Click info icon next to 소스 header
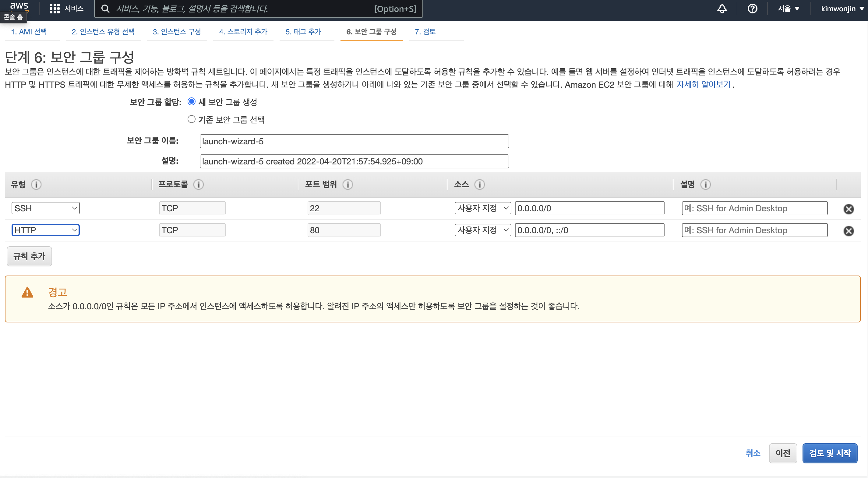Viewport: 868px width, 478px height. (x=479, y=185)
